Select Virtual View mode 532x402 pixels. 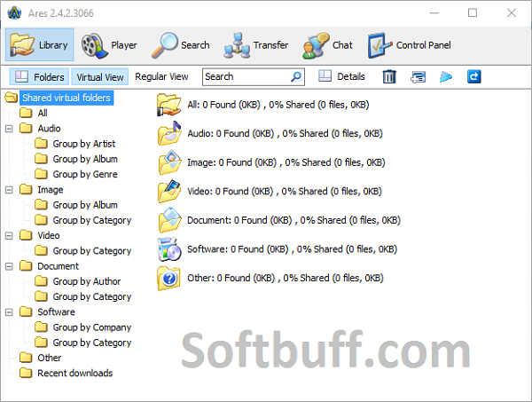point(99,77)
